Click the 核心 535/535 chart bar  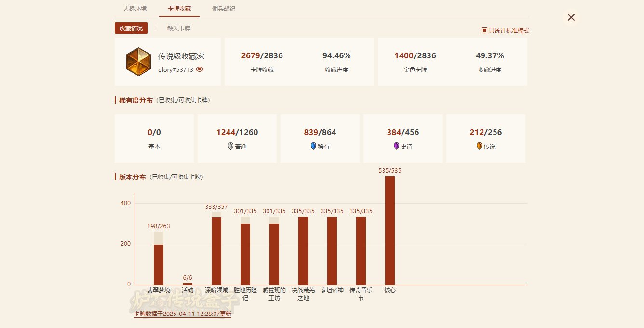click(390, 230)
